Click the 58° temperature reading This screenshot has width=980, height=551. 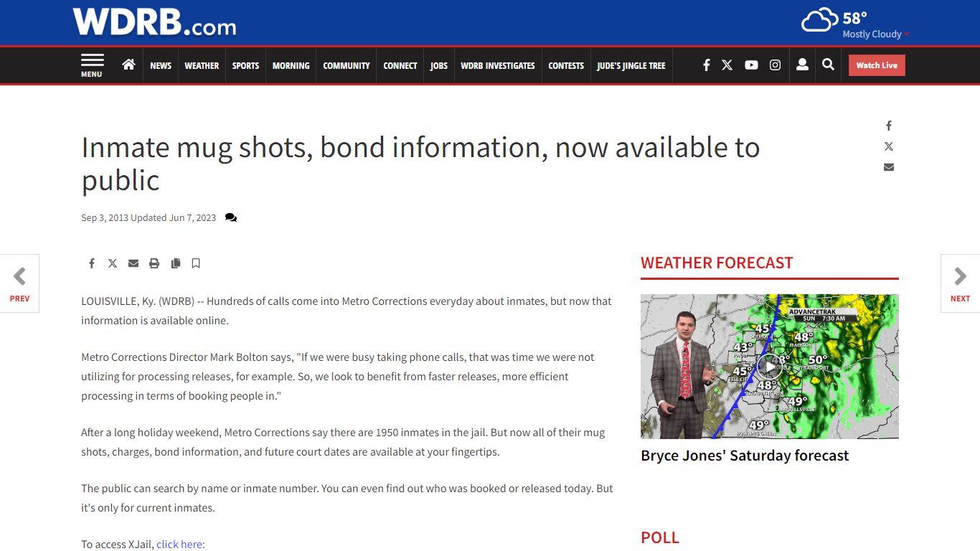tap(854, 18)
